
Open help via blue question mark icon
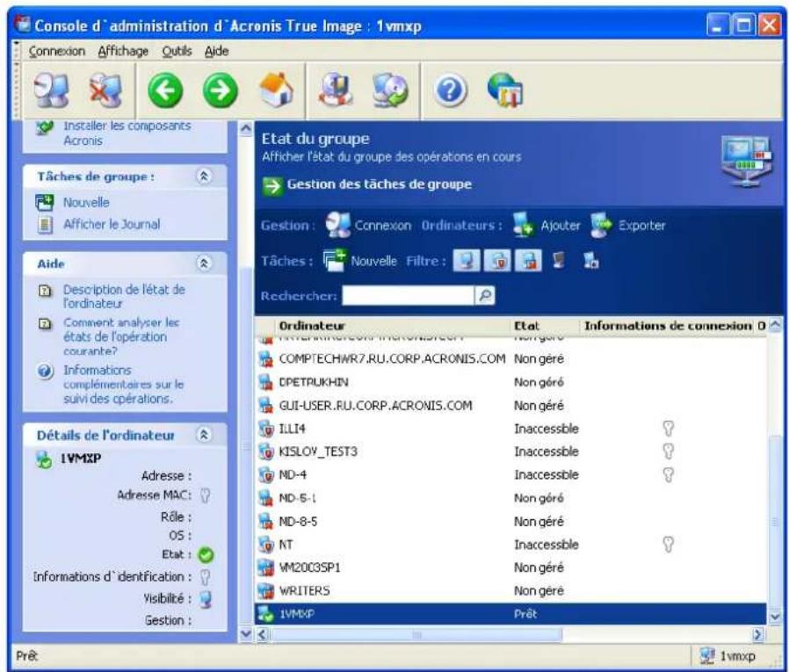coord(451,91)
